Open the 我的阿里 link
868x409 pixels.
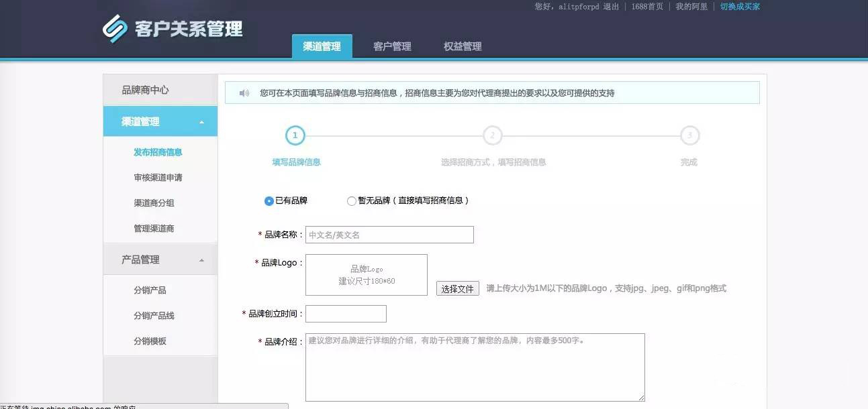(x=691, y=7)
